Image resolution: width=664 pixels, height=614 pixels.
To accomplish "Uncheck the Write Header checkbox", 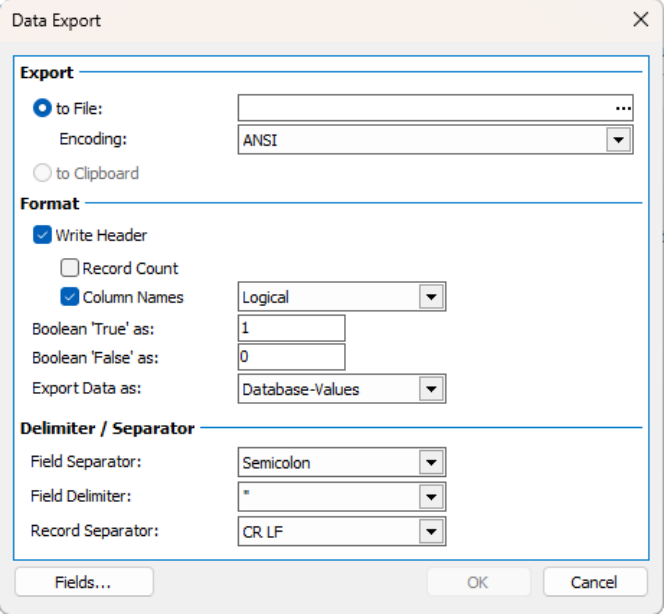I will pos(42,235).
